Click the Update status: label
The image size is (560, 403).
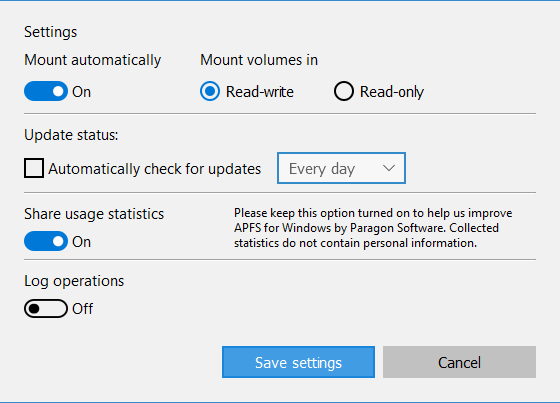pyautogui.click(x=71, y=135)
